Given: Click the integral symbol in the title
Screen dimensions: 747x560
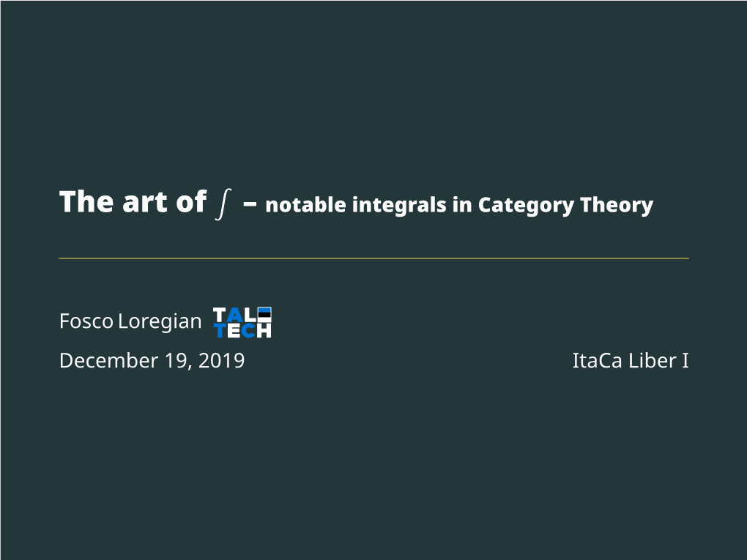Looking at the screenshot, I should 223,203.
